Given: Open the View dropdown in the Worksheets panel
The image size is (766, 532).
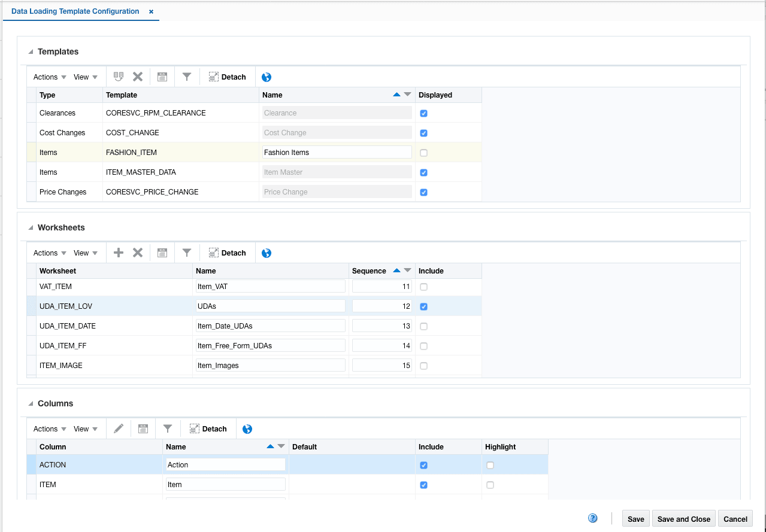Looking at the screenshot, I should click(x=86, y=252).
